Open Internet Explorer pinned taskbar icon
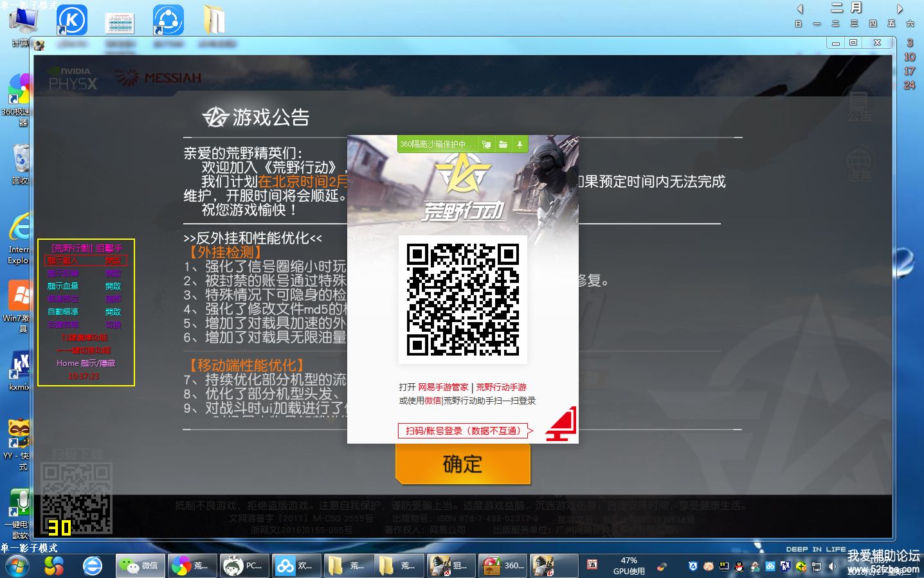Image resolution: width=924 pixels, height=578 pixels. [93, 566]
